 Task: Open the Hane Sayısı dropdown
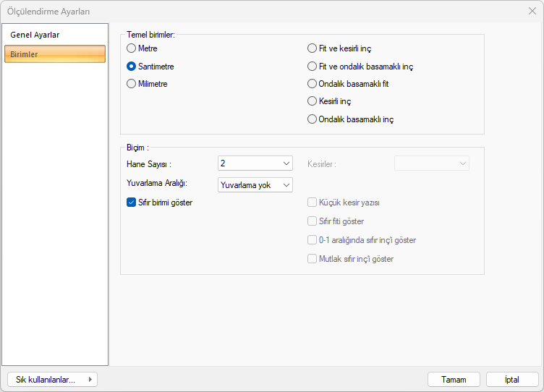click(255, 163)
